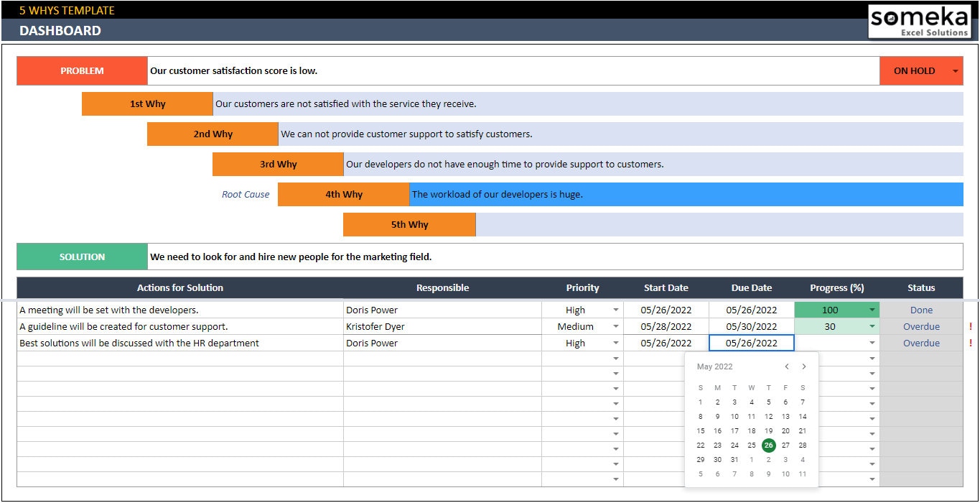Click the green SOLUTION label

pyautogui.click(x=81, y=256)
